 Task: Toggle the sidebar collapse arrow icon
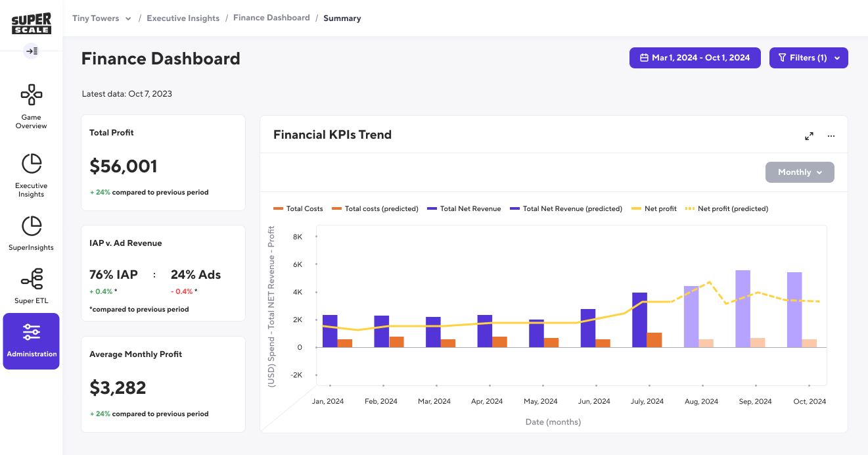click(32, 51)
